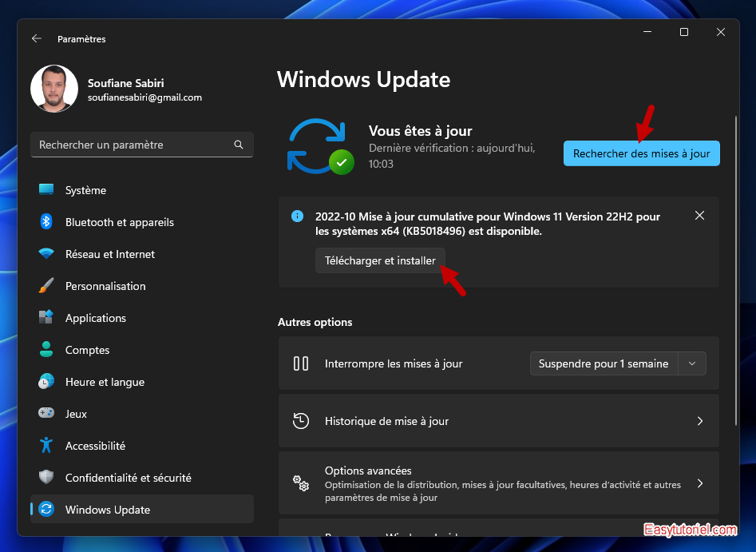Click the Rechercher un paramètre search field
The width and height of the screenshot is (756, 552).
click(142, 145)
